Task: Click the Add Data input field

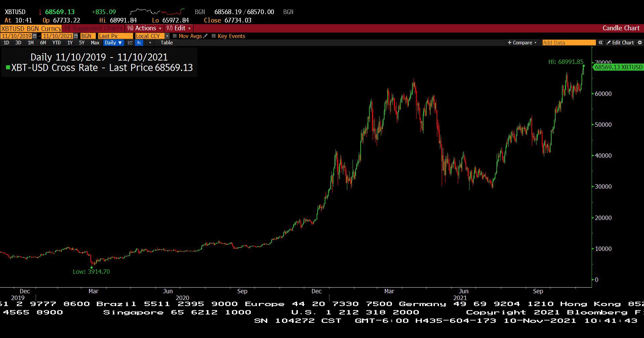Action: tap(569, 43)
